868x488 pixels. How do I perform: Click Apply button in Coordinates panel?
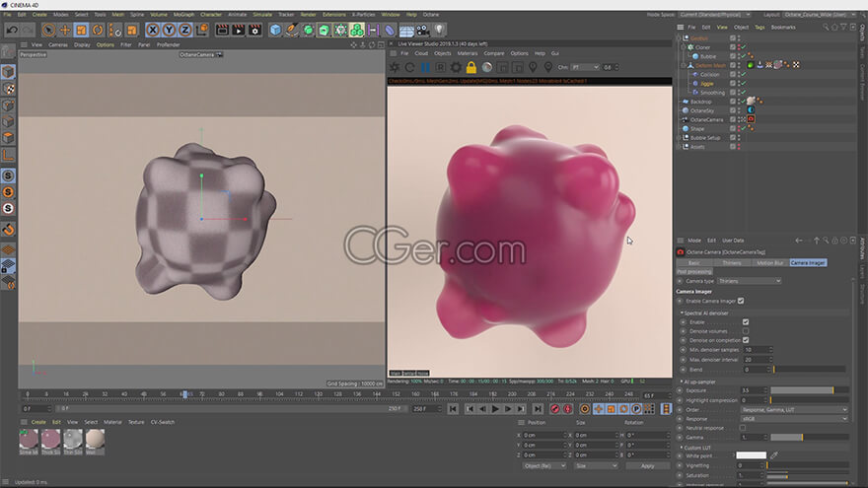click(x=647, y=466)
